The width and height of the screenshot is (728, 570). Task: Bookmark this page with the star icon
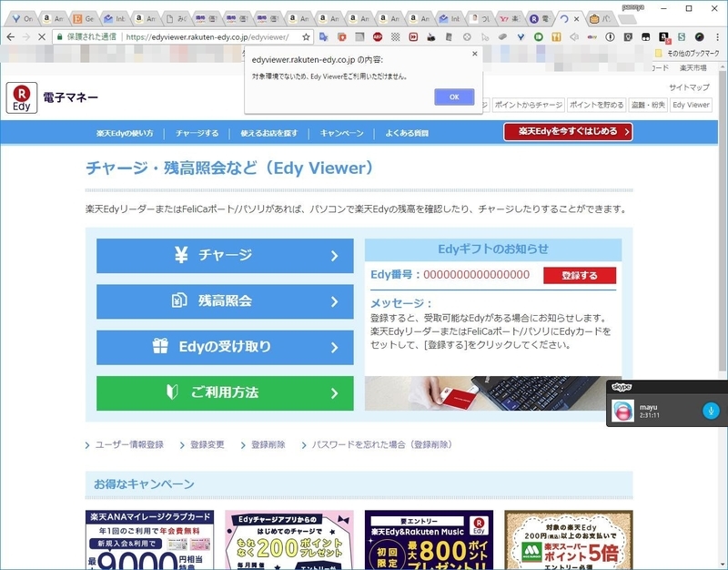[306, 36]
